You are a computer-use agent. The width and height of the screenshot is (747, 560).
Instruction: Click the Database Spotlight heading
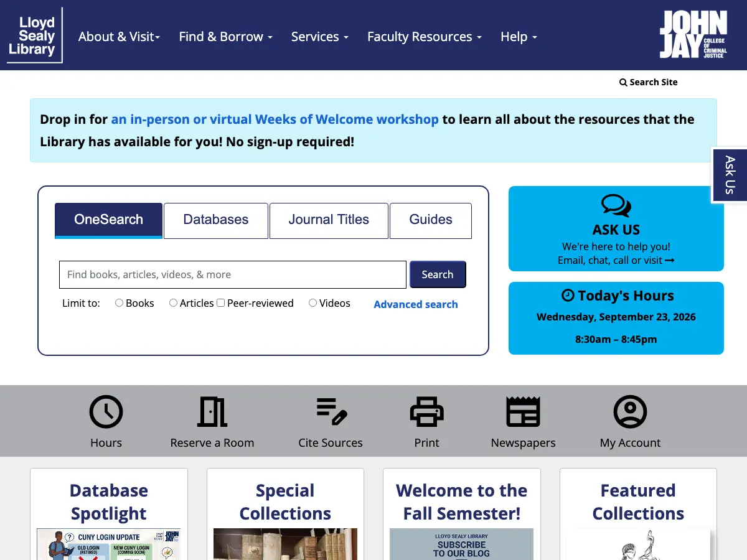coord(109,502)
